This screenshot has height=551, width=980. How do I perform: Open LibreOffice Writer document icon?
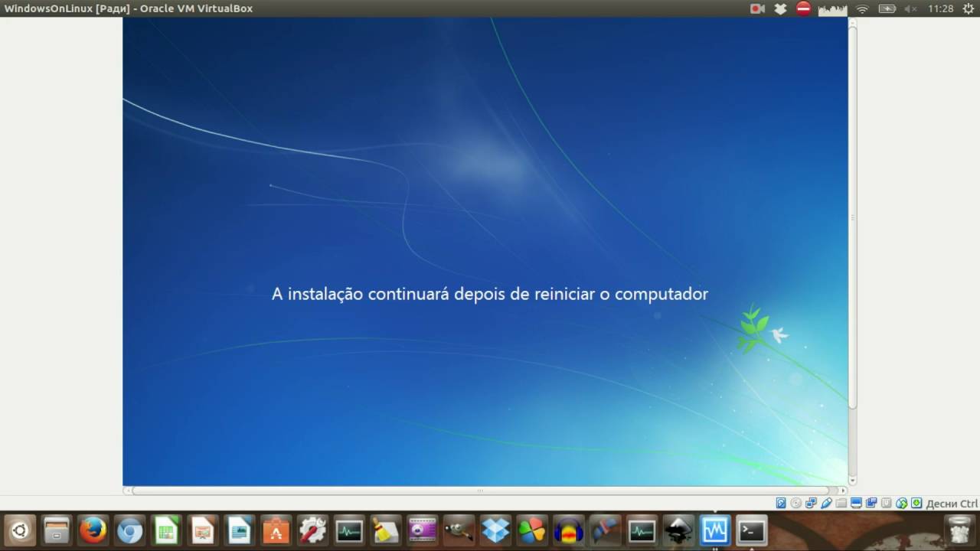(x=240, y=530)
